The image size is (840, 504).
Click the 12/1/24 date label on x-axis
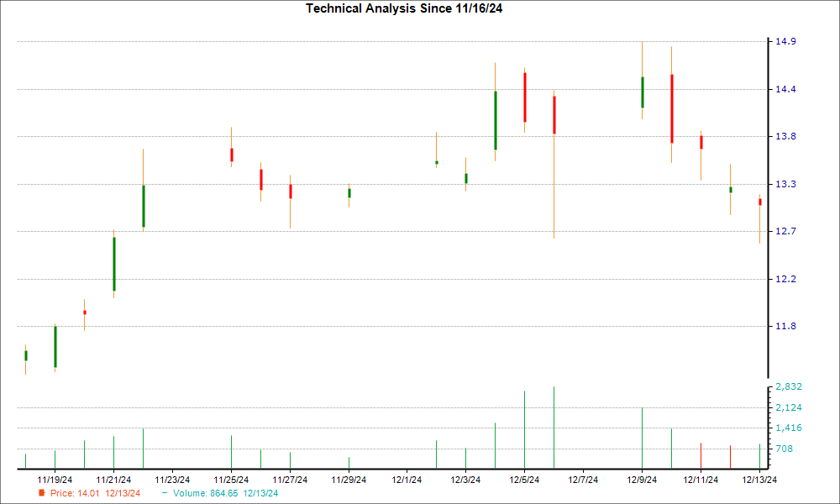click(x=407, y=480)
